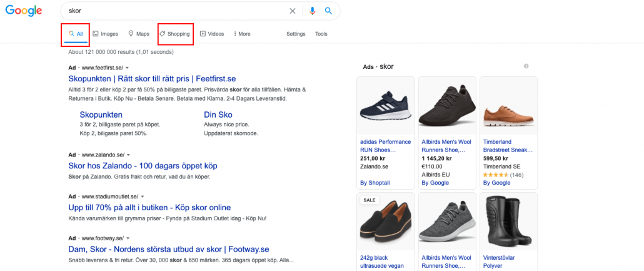The height and width of the screenshot is (271, 644).
Task: Click By Google under Timberland ad
Action: pyautogui.click(x=496, y=183)
